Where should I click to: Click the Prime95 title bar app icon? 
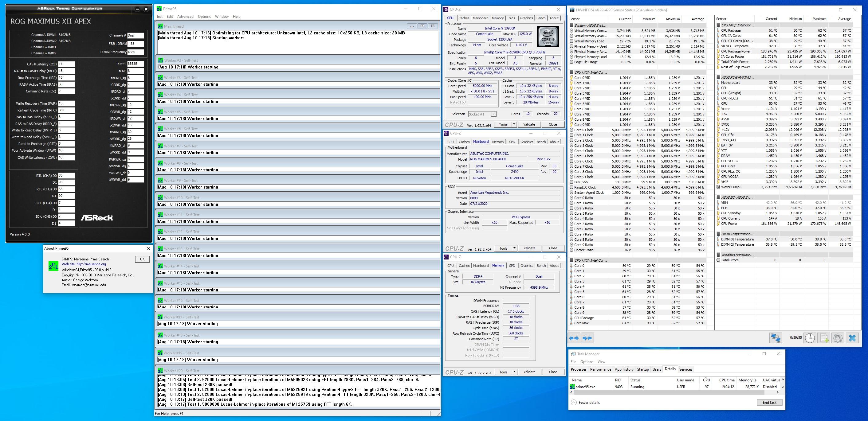[159, 9]
